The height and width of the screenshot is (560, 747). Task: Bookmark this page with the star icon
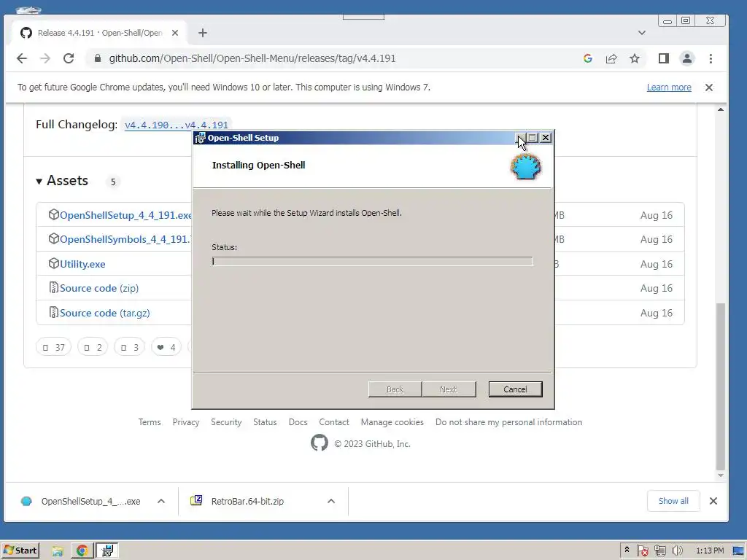(635, 58)
